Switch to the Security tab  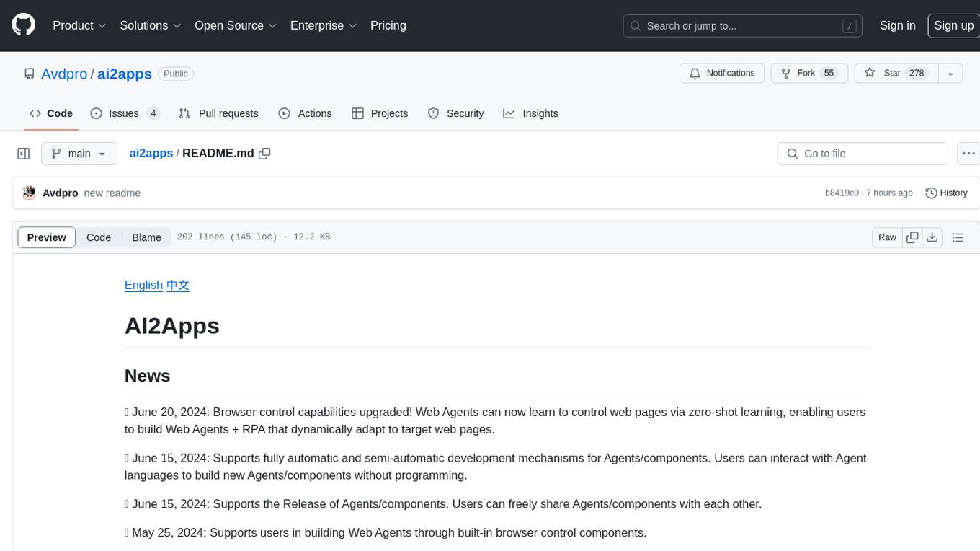pos(455,113)
